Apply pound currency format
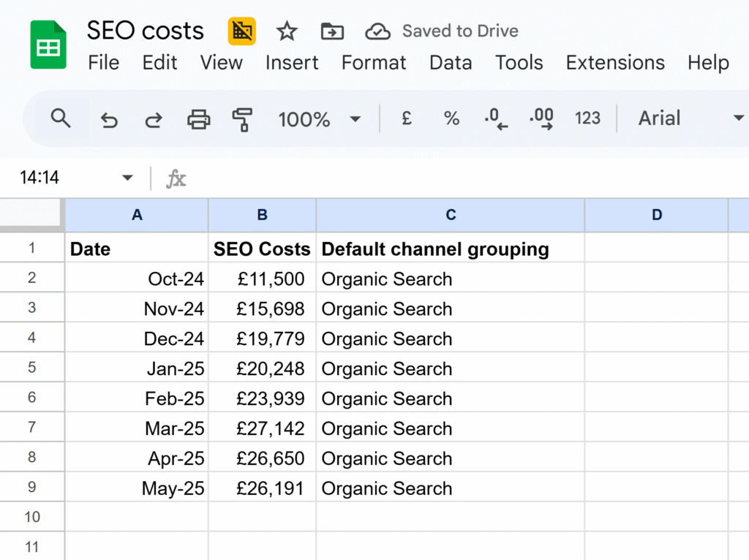The height and width of the screenshot is (560, 749). click(407, 118)
